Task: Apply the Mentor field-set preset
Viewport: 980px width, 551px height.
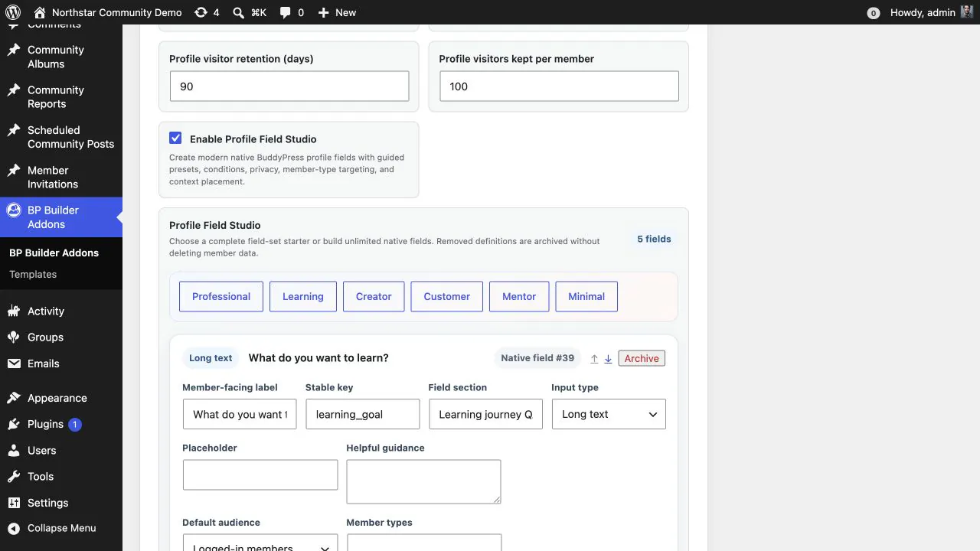Action: point(519,296)
